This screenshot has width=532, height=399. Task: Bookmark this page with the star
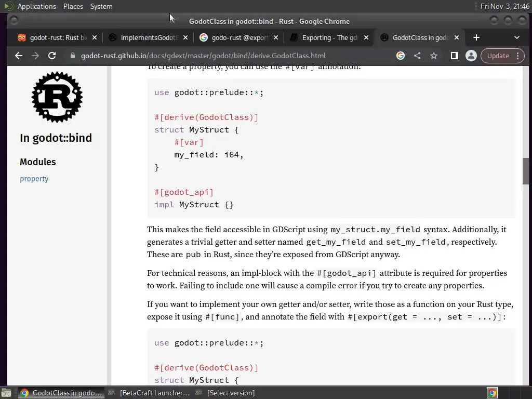[x=434, y=56]
